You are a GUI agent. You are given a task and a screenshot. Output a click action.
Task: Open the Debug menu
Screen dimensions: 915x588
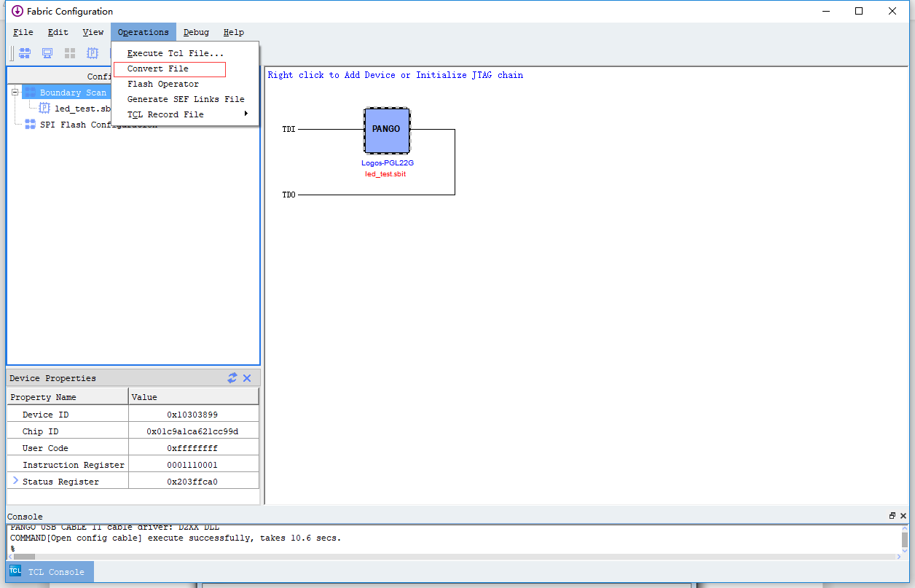pos(196,32)
